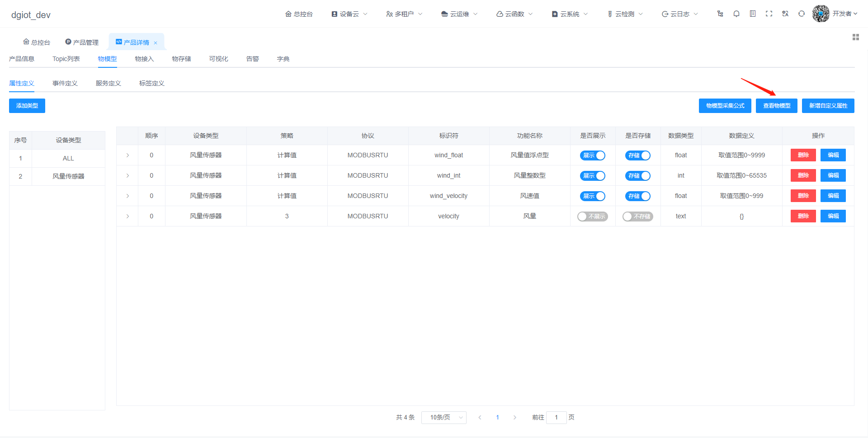Open 10条/页 page size dropdown
Viewport: 868px width, 438px height.
[444, 417]
